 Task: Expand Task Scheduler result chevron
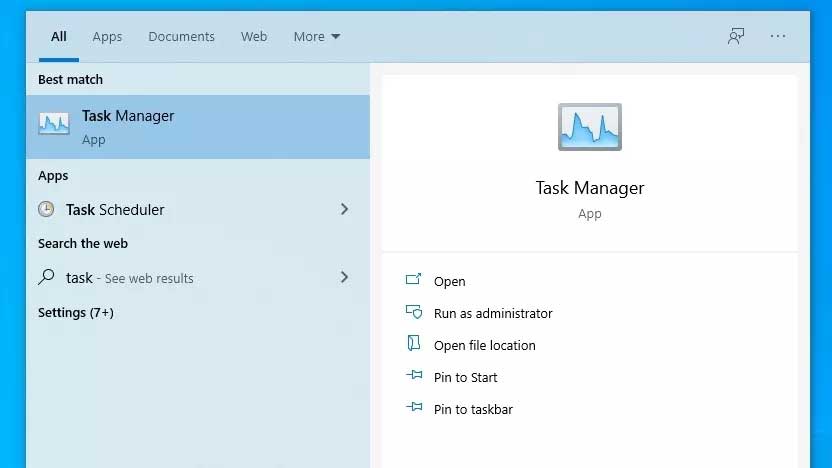pos(344,209)
